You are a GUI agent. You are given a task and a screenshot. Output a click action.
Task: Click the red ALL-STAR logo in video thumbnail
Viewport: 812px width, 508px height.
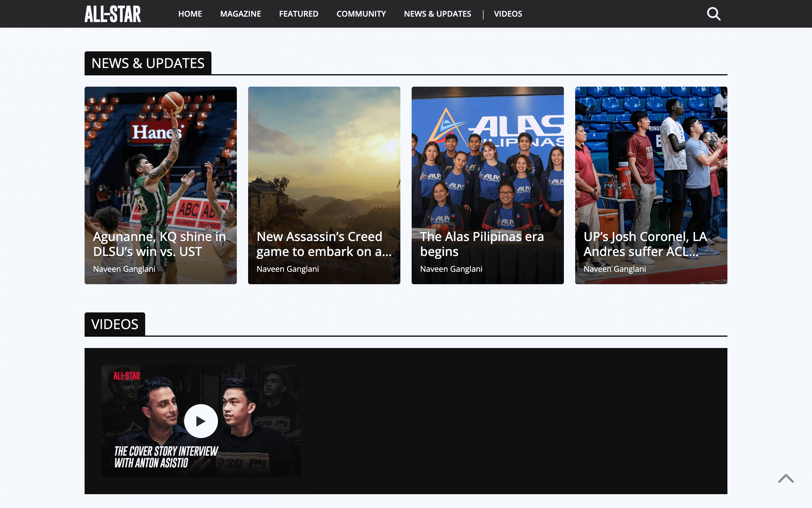pyautogui.click(x=127, y=376)
